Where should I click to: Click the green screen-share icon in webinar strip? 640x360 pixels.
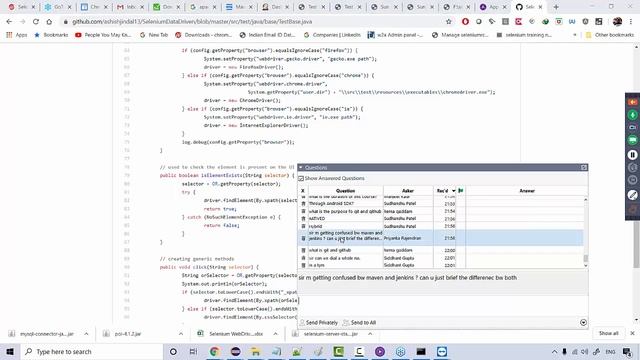point(632,140)
